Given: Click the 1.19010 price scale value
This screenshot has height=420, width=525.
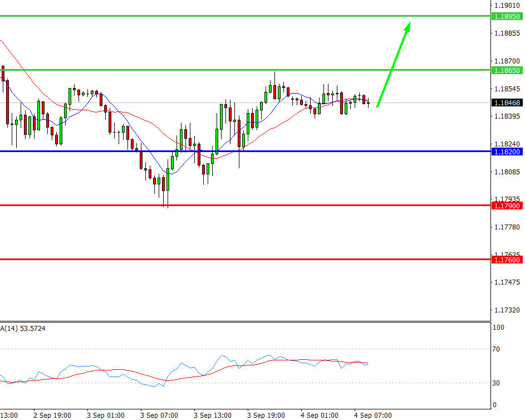Looking at the screenshot, I should pos(507,6).
